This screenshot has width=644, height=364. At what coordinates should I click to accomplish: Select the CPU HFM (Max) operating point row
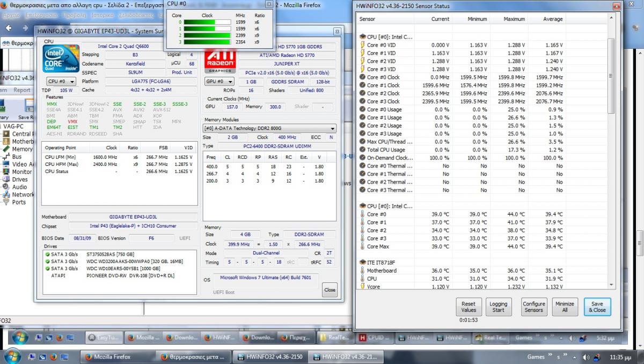pyautogui.click(x=119, y=164)
